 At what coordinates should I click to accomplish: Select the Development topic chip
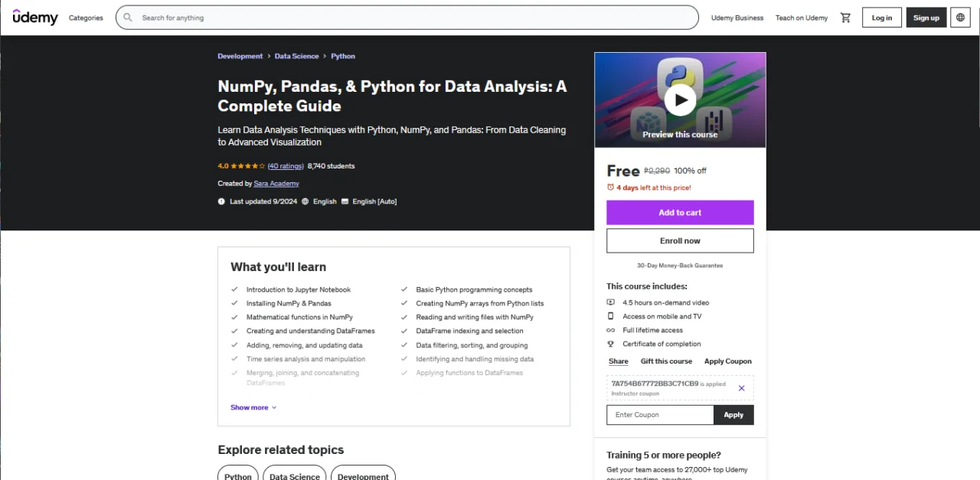click(x=363, y=476)
